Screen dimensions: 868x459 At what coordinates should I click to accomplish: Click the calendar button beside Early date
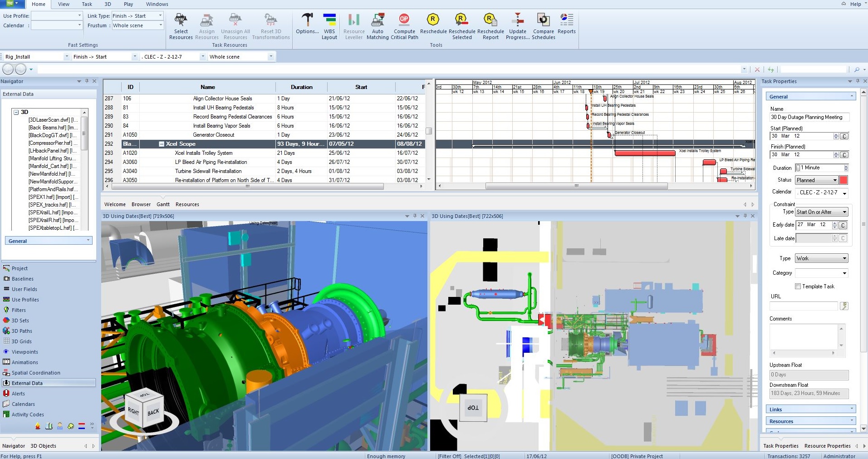point(843,225)
